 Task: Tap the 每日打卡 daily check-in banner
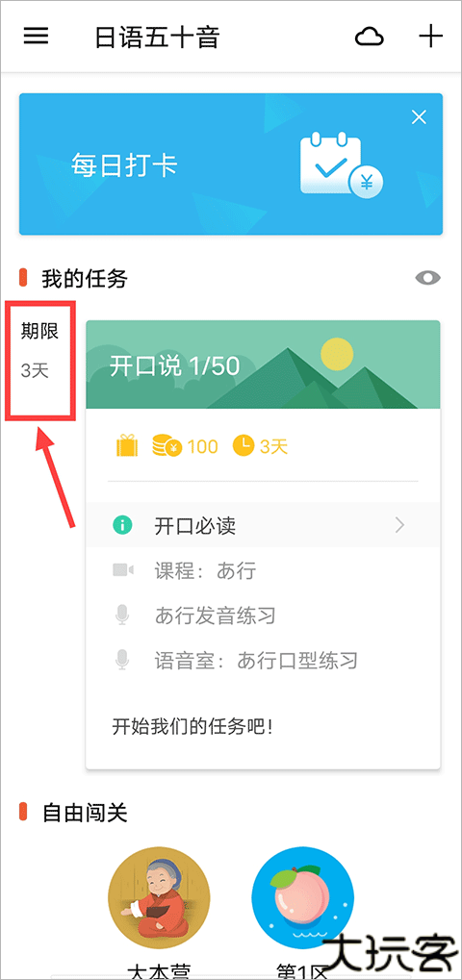click(x=231, y=164)
